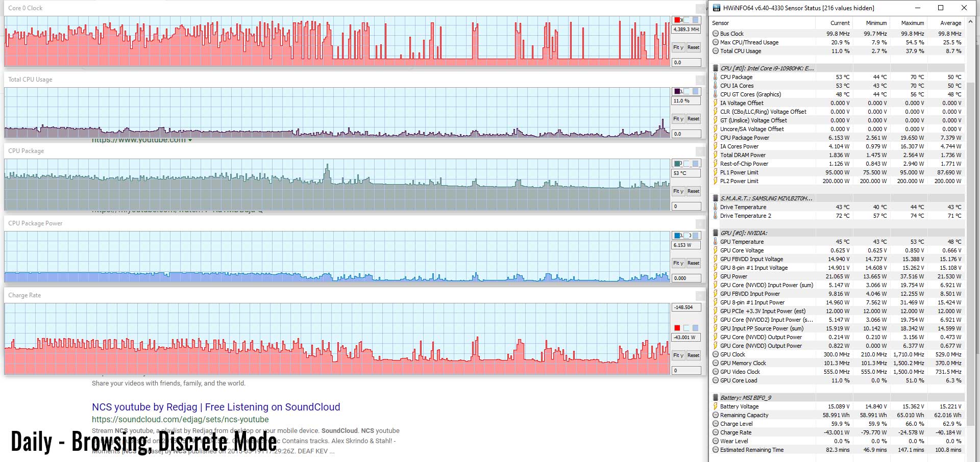Click the blue color swatch on CPU Package Power graph
The image size is (980, 462).
(x=677, y=236)
